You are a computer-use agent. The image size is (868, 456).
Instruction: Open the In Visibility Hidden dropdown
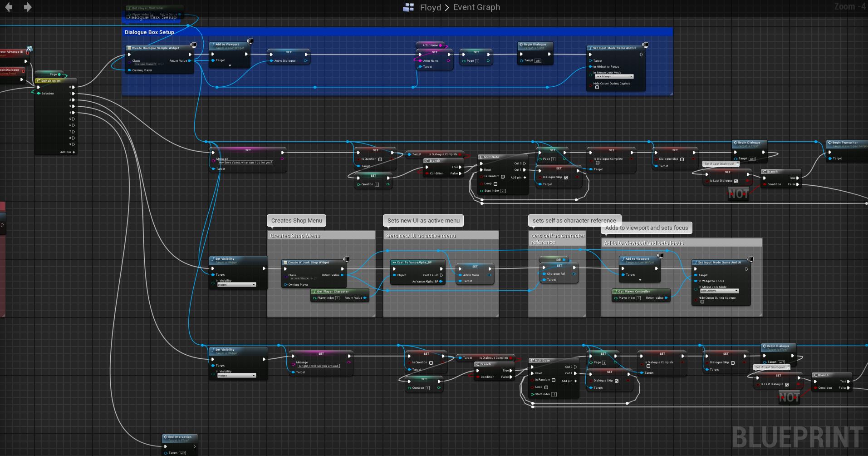(236, 285)
